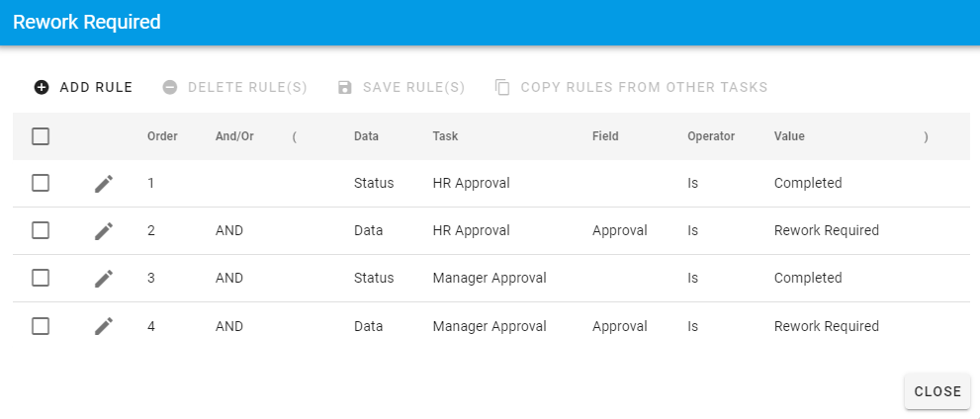Screen dimensions: 980x419
Task: Click the Close button
Action: point(937,391)
